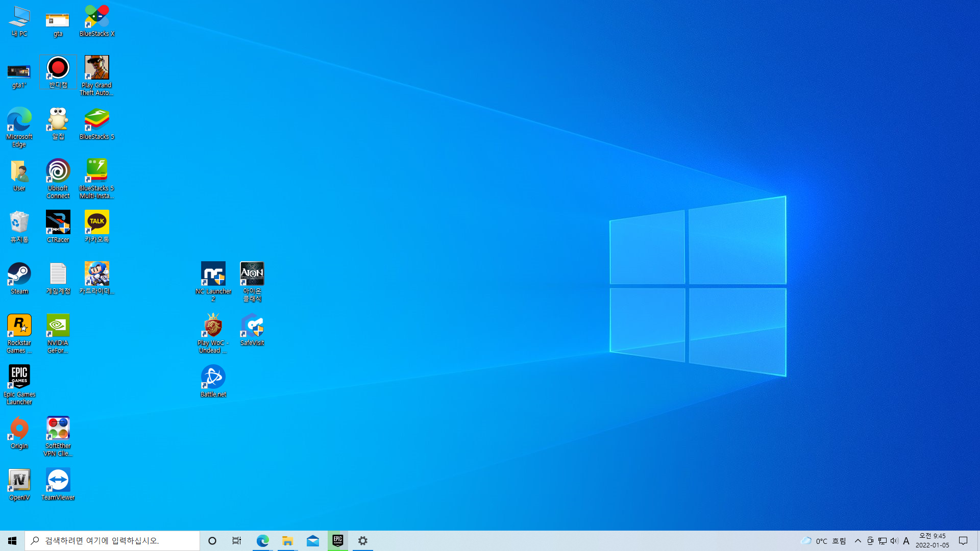Open BlueStacks 5 Multi-Instance Manager
This screenshot has width=980, height=551.
pos(97,180)
